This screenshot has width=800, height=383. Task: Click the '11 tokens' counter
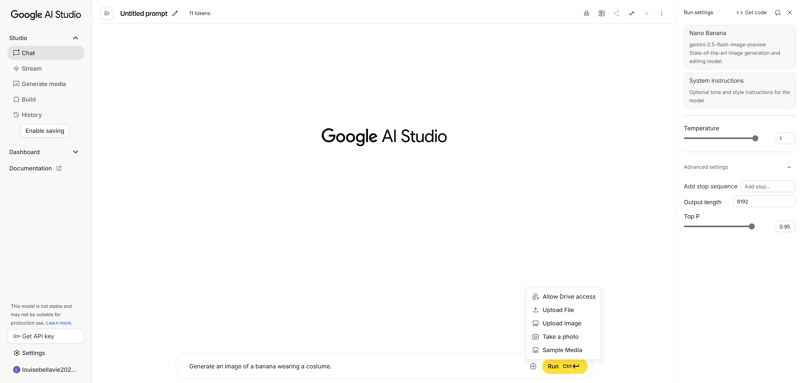click(x=199, y=13)
